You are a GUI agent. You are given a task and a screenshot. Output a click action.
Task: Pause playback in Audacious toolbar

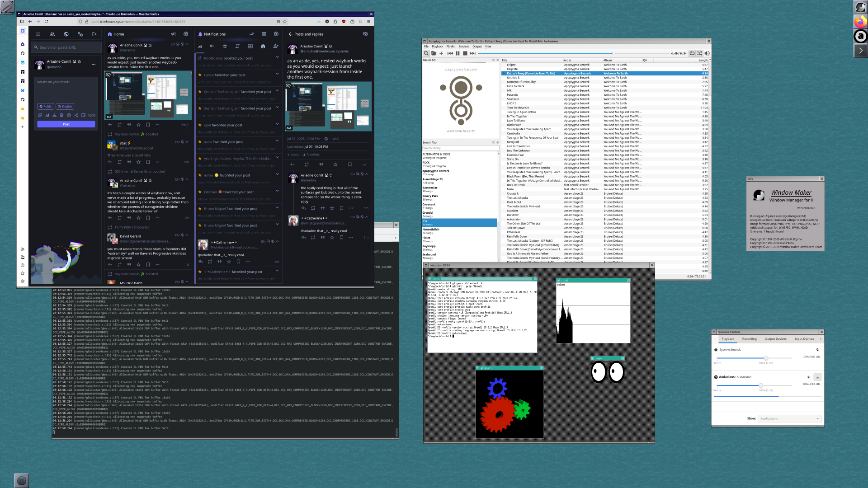coord(458,53)
